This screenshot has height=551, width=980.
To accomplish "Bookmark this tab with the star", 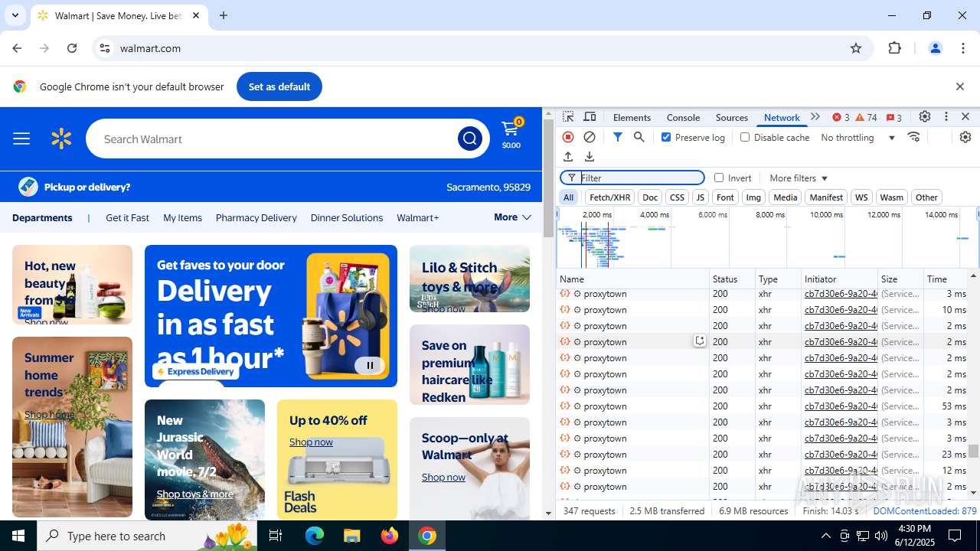I will 856,48.
